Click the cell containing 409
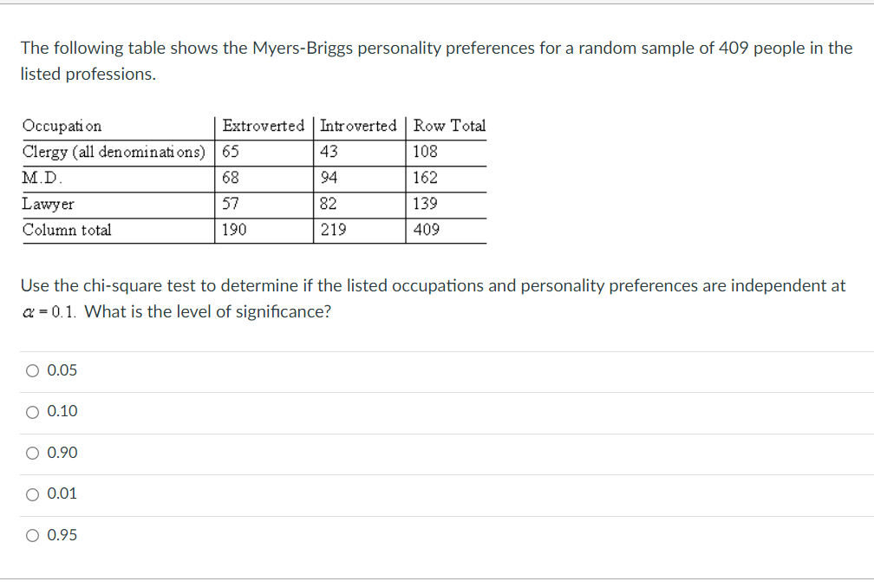Screen dimensions: 874x588 (423, 230)
